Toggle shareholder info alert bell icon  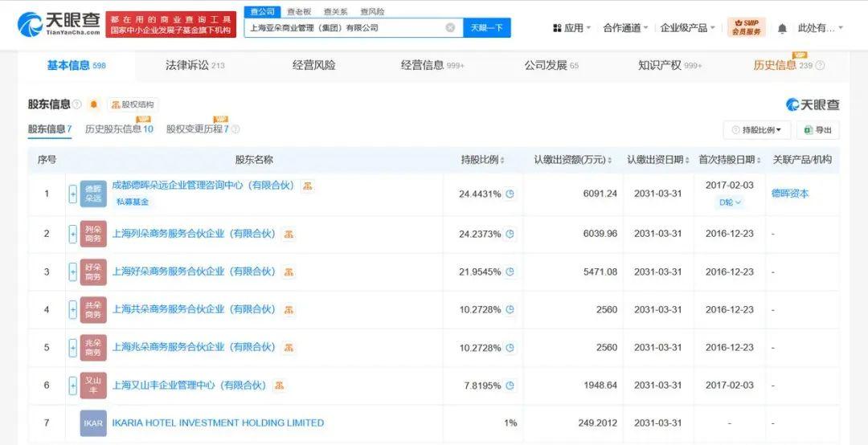click(x=93, y=104)
